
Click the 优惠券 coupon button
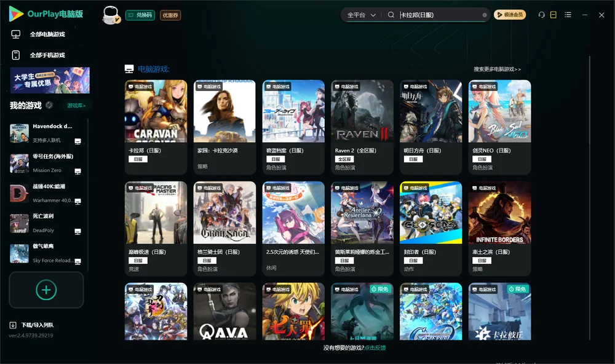tap(170, 15)
